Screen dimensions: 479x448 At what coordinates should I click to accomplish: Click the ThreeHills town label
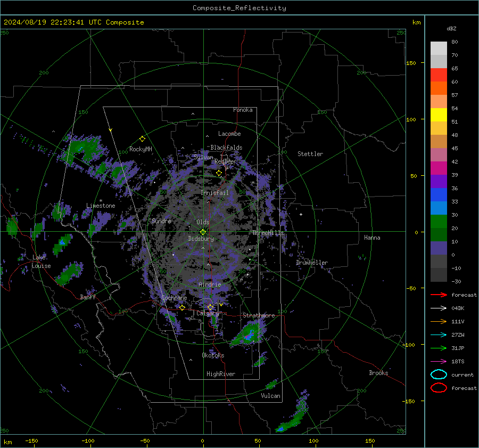coord(268,233)
